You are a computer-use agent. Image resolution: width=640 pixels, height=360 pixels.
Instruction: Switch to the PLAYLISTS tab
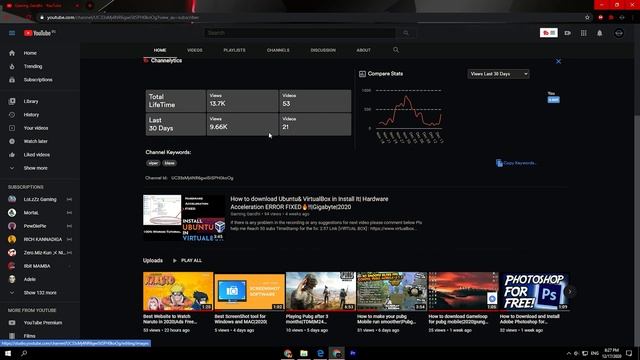click(x=234, y=50)
